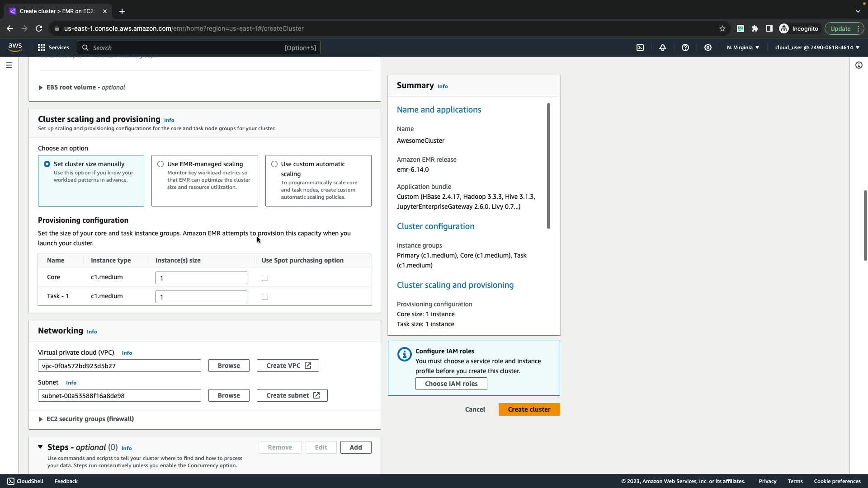This screenshot has height=488, width=868.
Task: Click the Choose IAM roles button
Action: point(451,384)
